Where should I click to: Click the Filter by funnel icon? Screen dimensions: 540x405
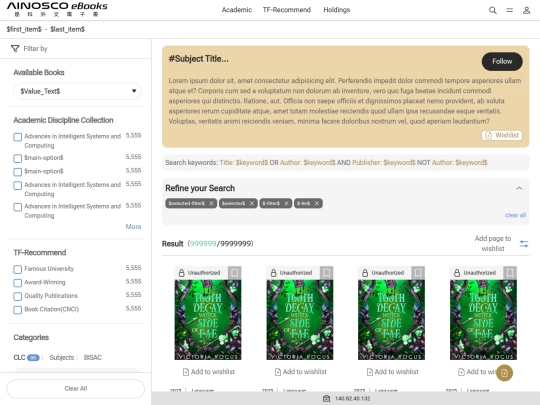pyautogui.click(x=15, y=49)
